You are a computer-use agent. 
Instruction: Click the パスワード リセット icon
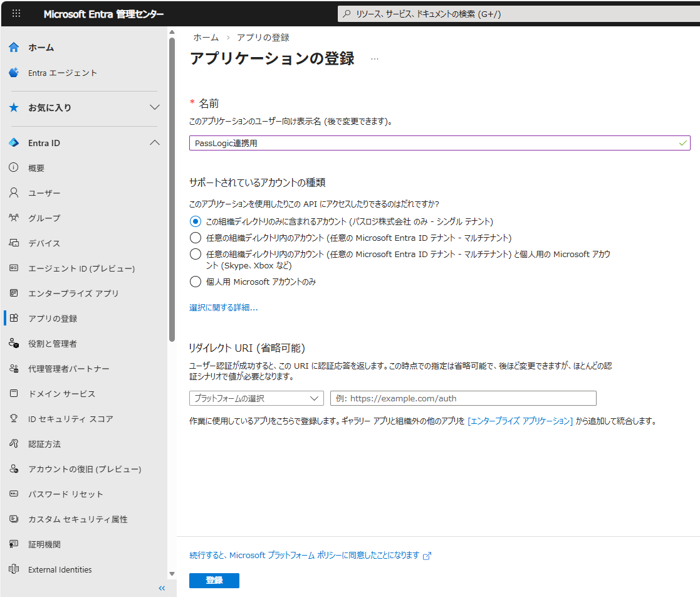14,494
